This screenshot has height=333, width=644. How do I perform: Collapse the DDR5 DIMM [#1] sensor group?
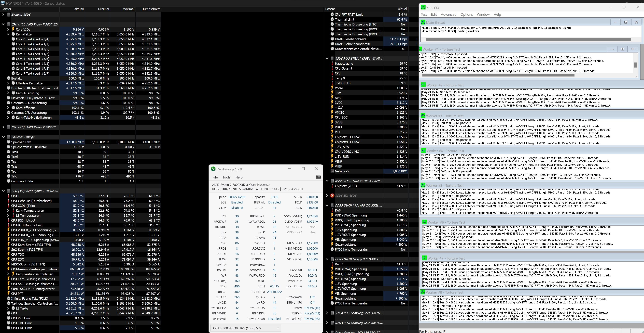coord(327,205)
